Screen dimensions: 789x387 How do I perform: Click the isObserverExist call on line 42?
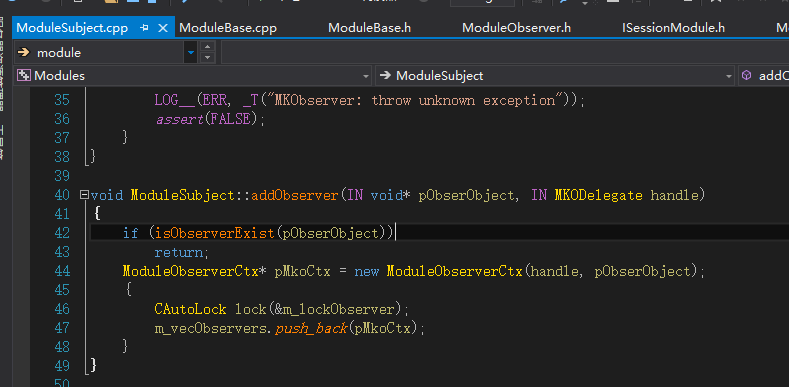[x=215, y=233]
